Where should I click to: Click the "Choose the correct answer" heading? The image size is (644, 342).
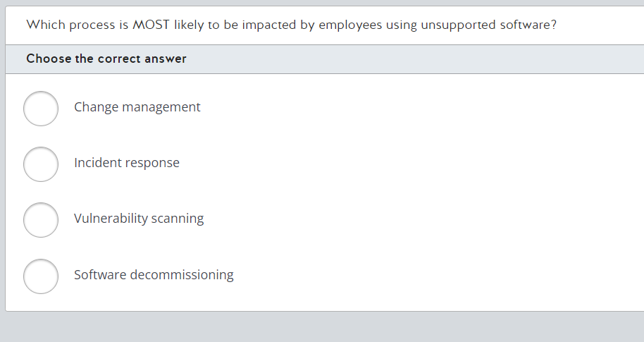[106, 59]
